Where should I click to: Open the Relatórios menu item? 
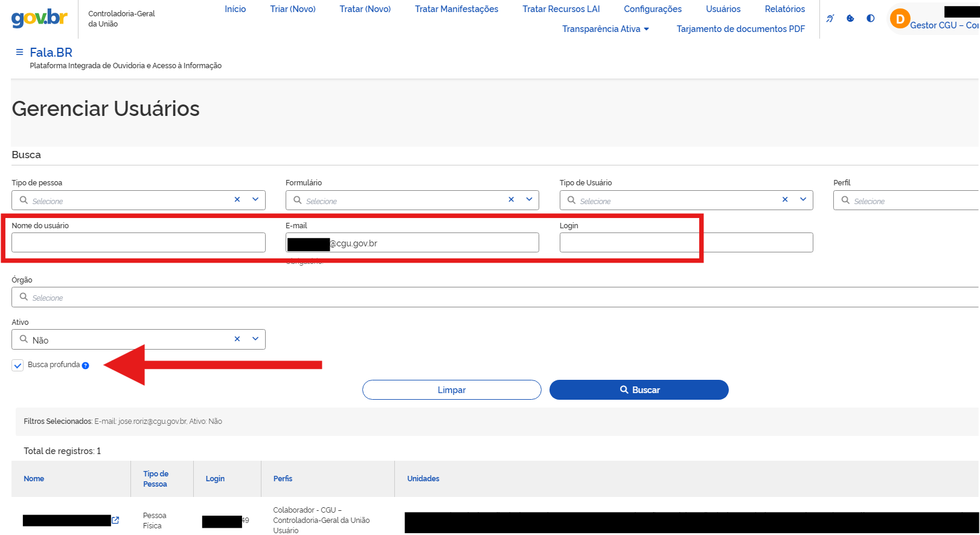[x=784, y=9]
